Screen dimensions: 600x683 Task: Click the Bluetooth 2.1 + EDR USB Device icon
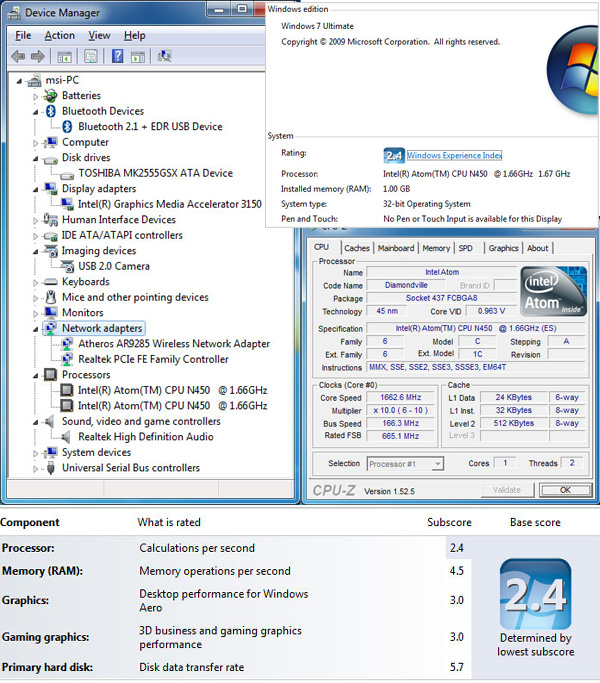[x=67, y=127]
